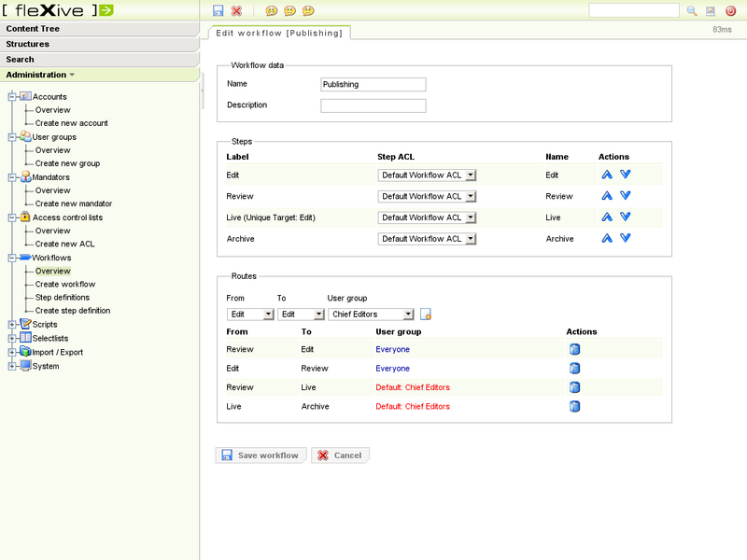Click into the Description text field
Viewport: 747px width, 560px height.
click(x=373, y=105)
